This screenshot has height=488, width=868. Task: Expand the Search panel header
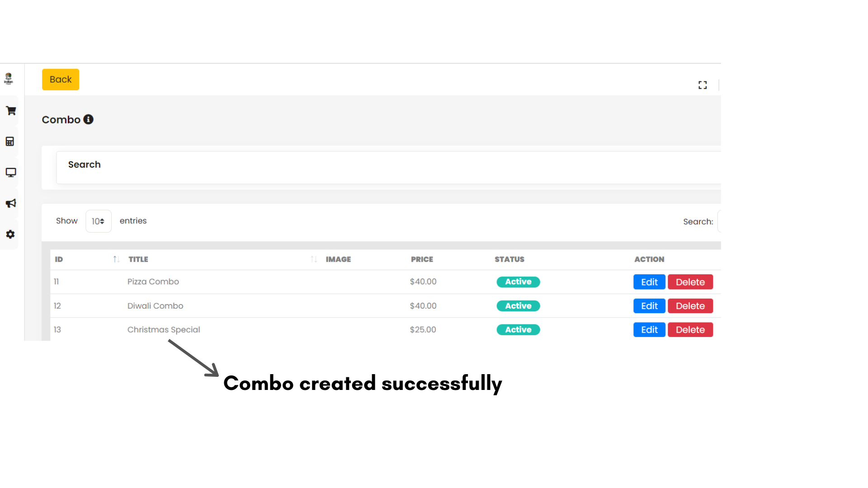click(x=85, y=165)
